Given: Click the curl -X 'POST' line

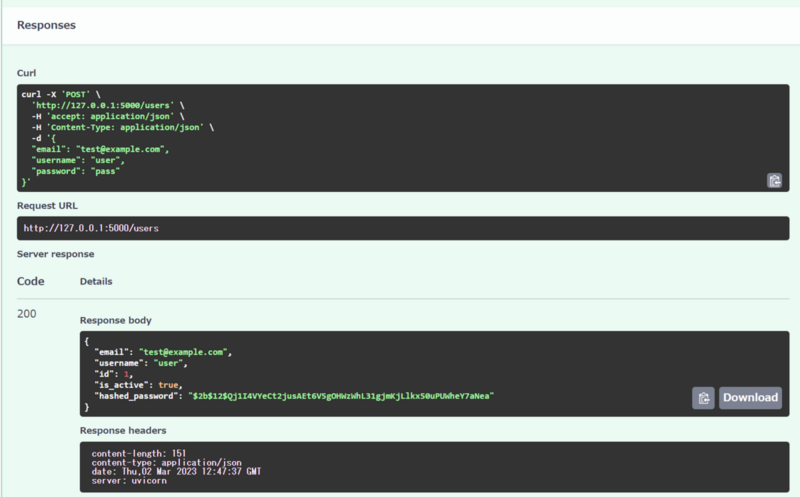Looking at the screenshot, I should point(61,94).
